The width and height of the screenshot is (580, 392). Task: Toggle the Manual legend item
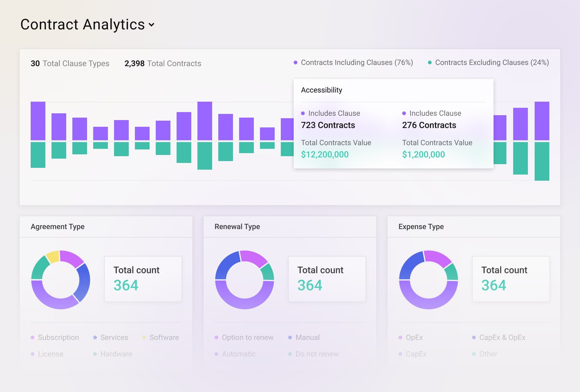click(x=304, y=337)
